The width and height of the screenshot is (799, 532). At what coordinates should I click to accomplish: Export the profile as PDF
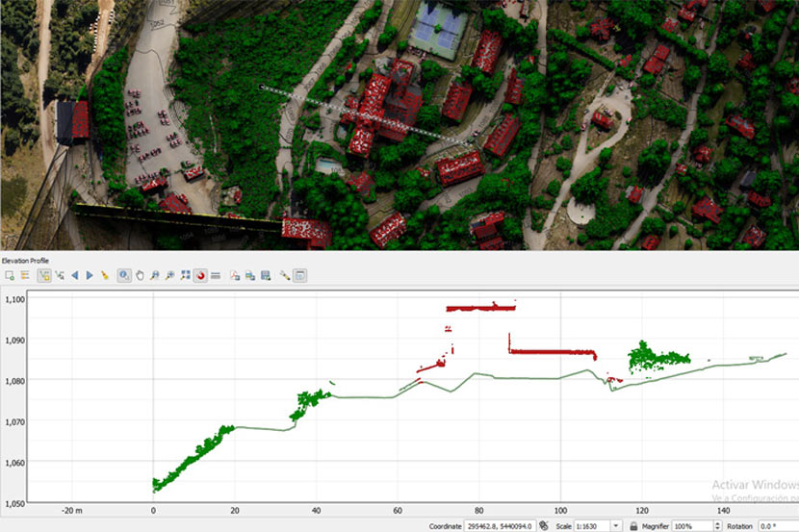235,275
